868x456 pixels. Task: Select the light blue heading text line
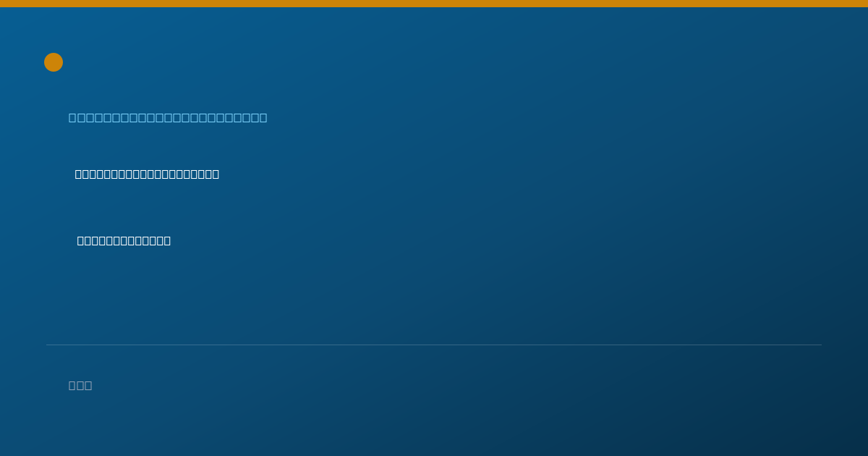(x=168, y=117)
